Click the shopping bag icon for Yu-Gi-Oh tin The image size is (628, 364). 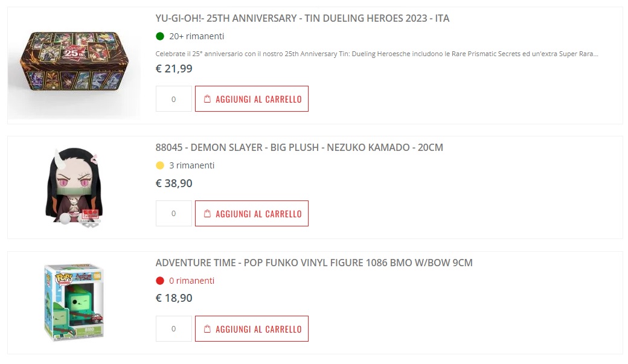[x=207, y=99]
